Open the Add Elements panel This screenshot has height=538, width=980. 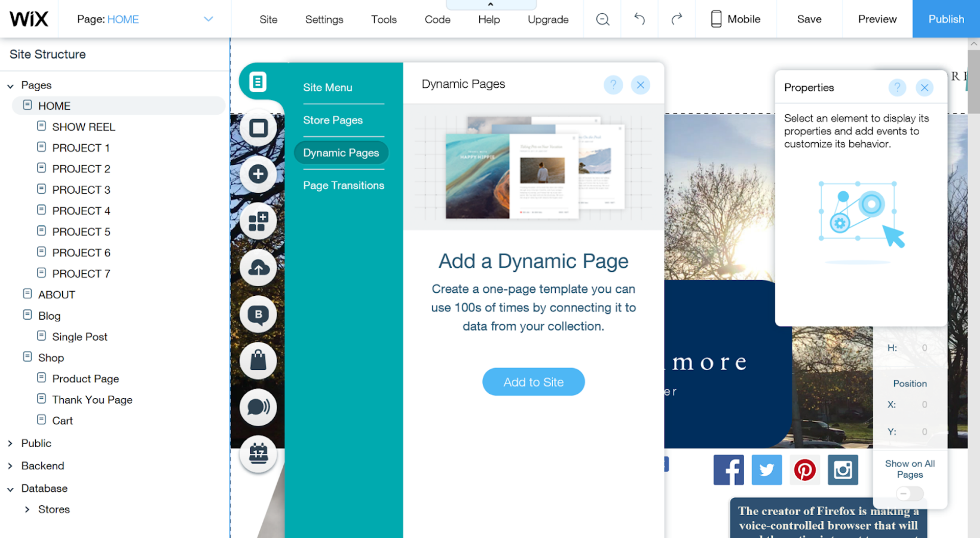point(259,174)
